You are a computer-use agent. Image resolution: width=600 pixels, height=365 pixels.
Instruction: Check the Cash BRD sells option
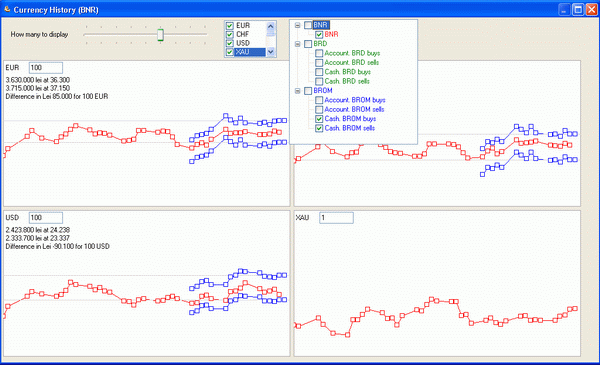pos(319,81)
